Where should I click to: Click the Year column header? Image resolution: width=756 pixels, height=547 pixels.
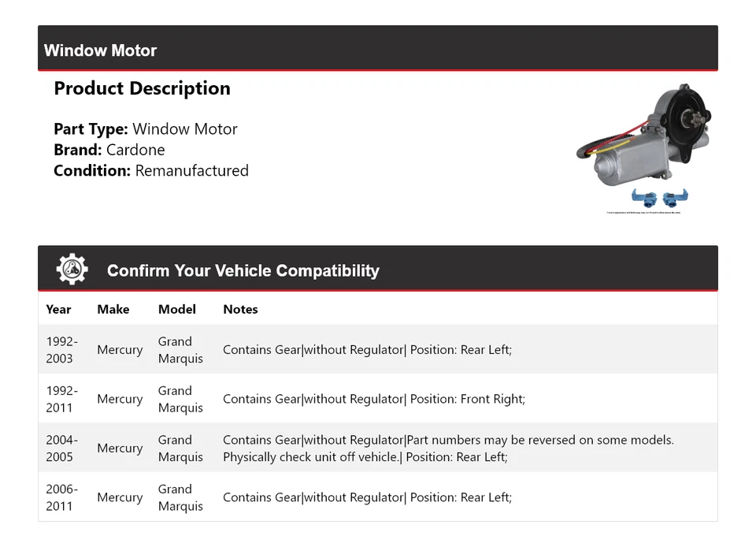58,309
